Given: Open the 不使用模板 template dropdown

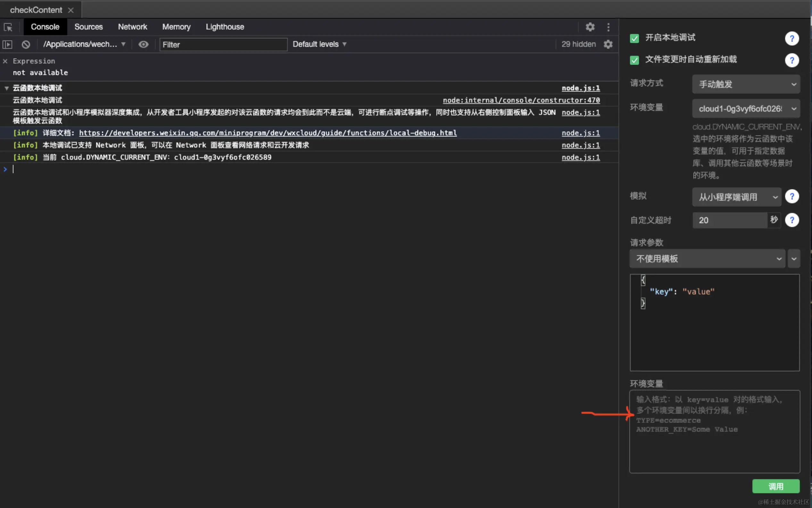Looking at the screenshot, I should point(707,259).
